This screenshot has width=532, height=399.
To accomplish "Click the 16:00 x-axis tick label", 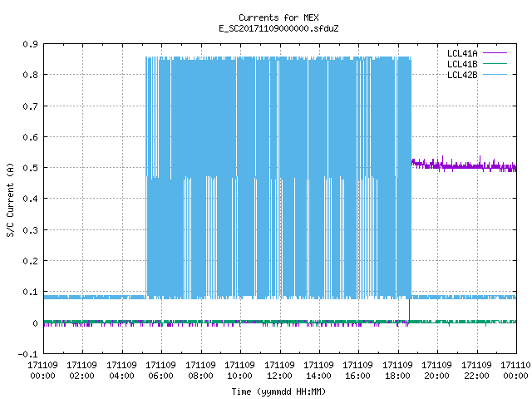I will pos(357,376).
